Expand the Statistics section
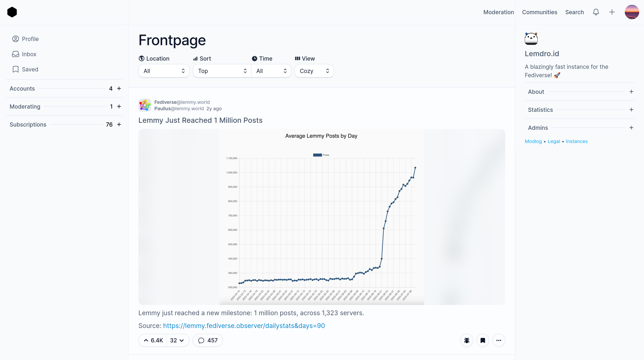The height and width of the screenshot is (360, 644). click(x=580, y=110)
